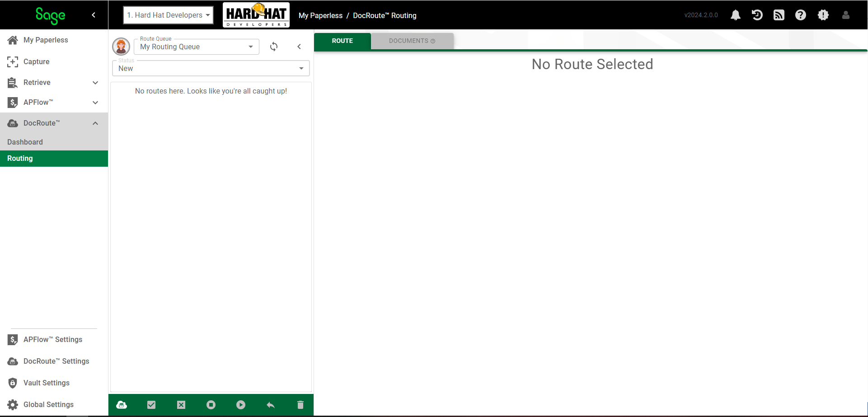Click the play route icon
Screen dimensions: 868x417
[x=241, y=405]
